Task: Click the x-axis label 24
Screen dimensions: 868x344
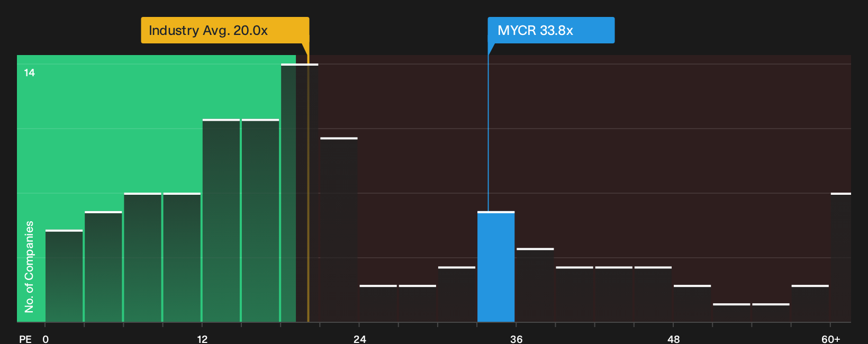Action: [x=360, y=339]
